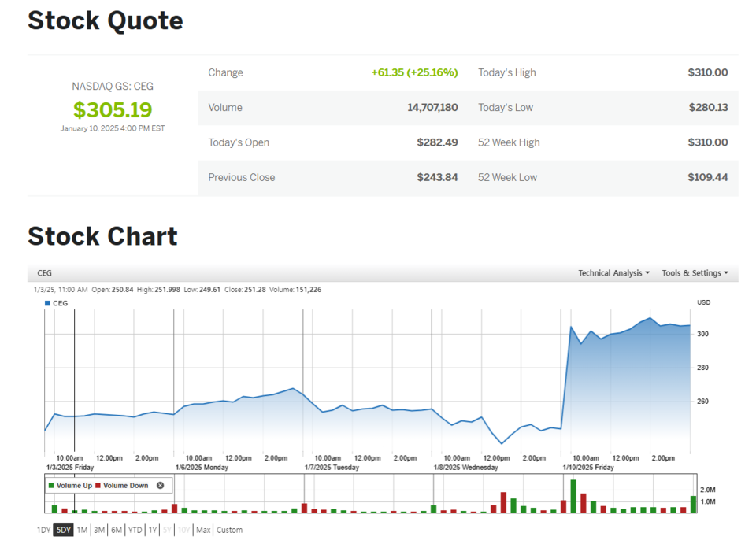Open the Custom date range option
The height and width of the screenshot is (544, 756).
coord(230,530)
